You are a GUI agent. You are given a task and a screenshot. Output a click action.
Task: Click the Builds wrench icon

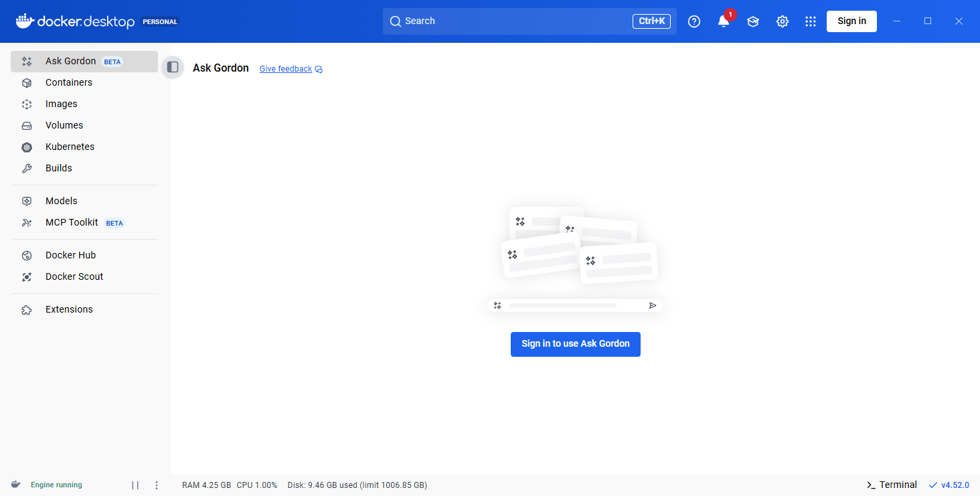(27, 169)
